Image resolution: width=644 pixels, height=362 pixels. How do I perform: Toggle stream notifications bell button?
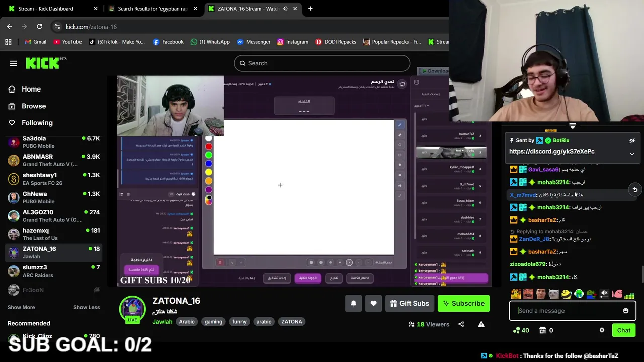pyautogui.click(x=353, y=303)
